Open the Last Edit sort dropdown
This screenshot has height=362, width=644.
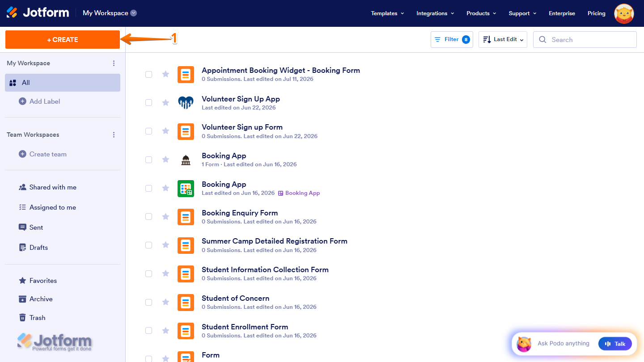tap(503, 39)
